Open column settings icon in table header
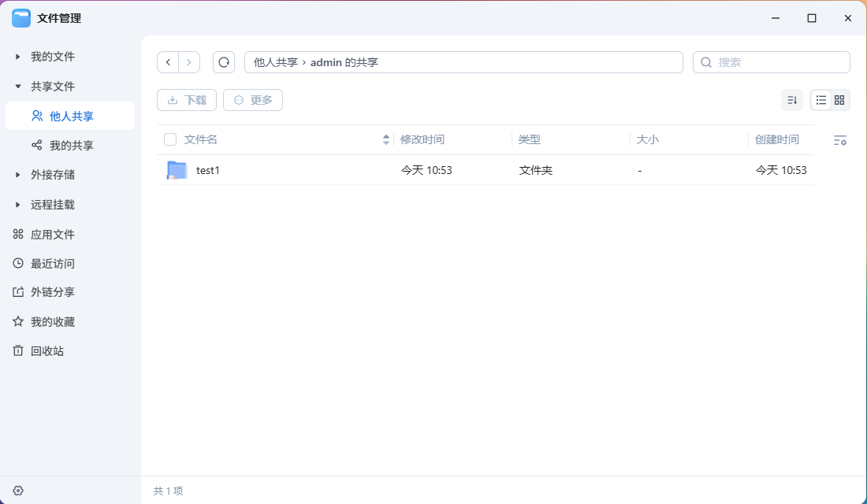Viewport: 867px width, 504px height. point(840,140)
